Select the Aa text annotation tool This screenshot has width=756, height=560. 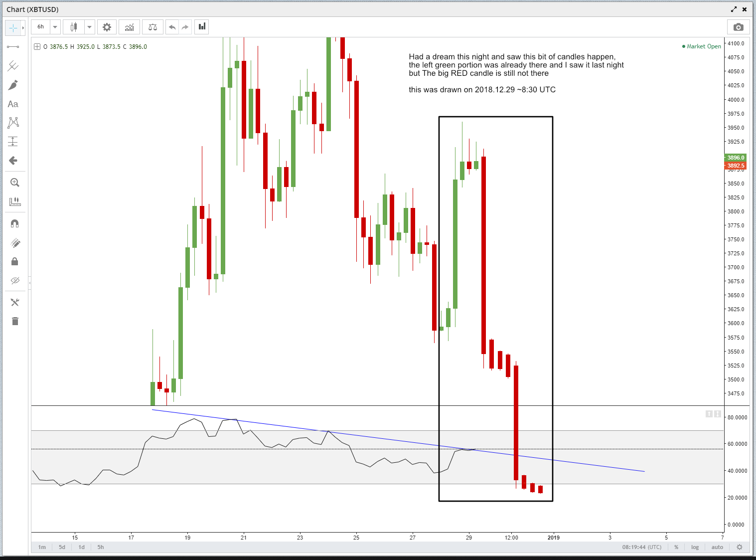13,104
